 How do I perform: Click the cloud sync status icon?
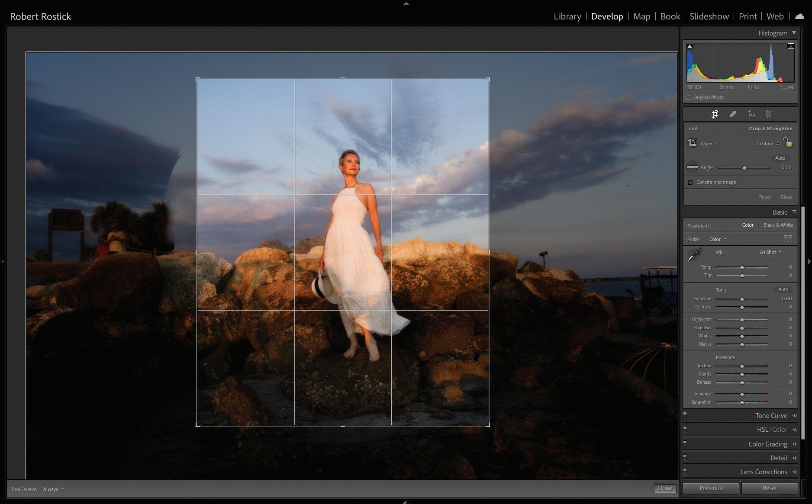(x=799, y=16)
